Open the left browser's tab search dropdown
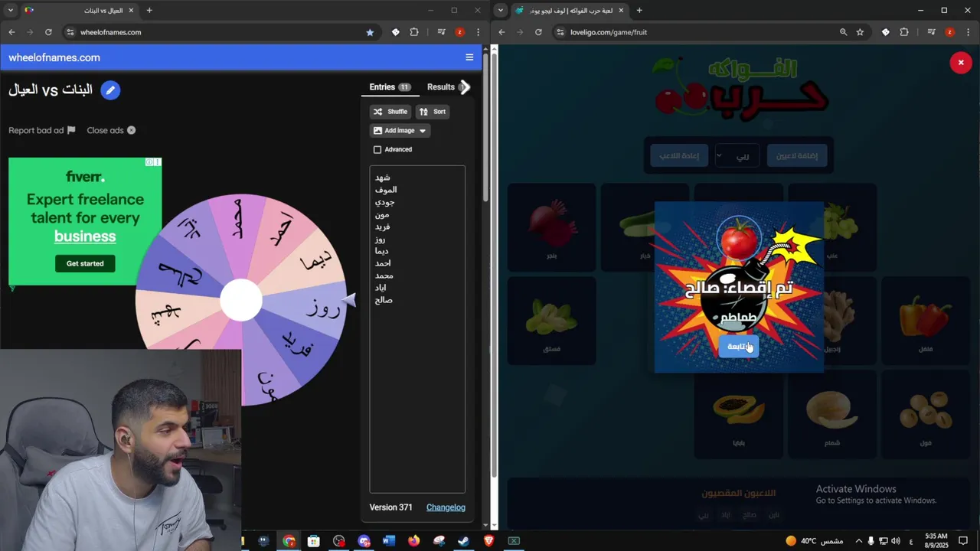 tap(9, 10)
